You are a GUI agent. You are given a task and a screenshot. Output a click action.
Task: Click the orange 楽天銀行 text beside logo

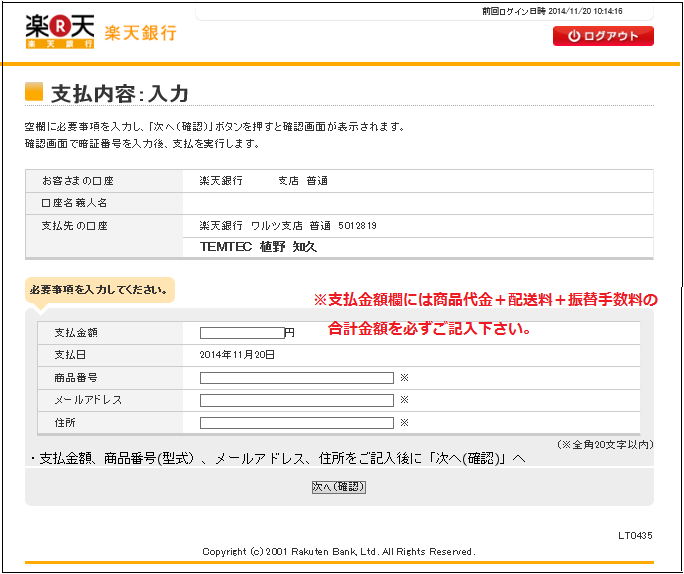click(x=141, y=33)
